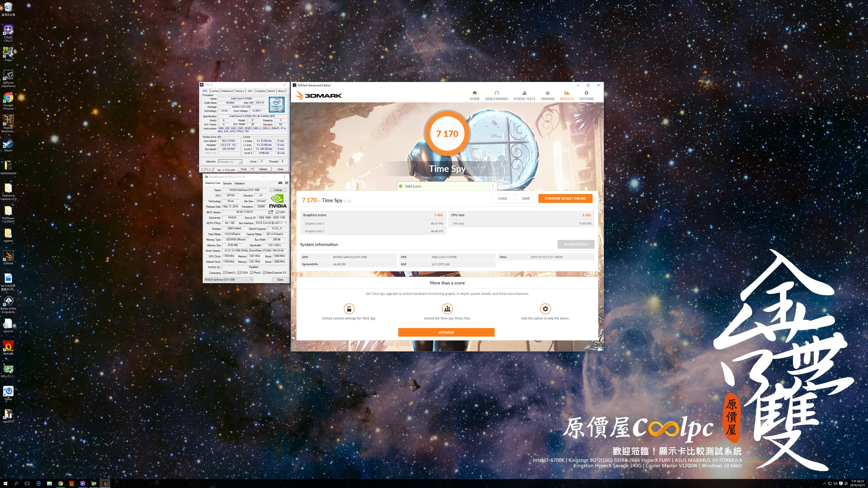868x488 pixels.
Task: Click SHOW DETAILS for system information
Action: pos(576,244)
